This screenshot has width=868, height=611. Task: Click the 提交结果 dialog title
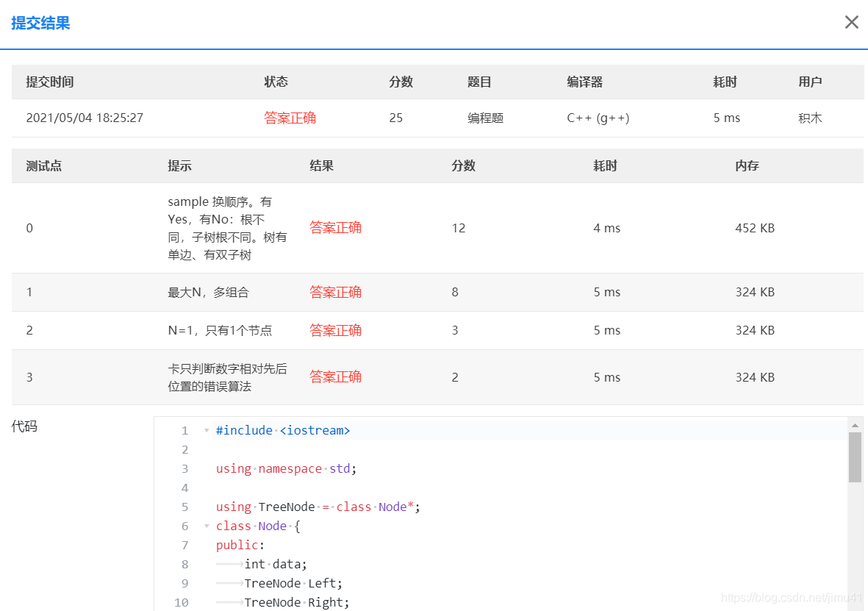coord(40,24)
